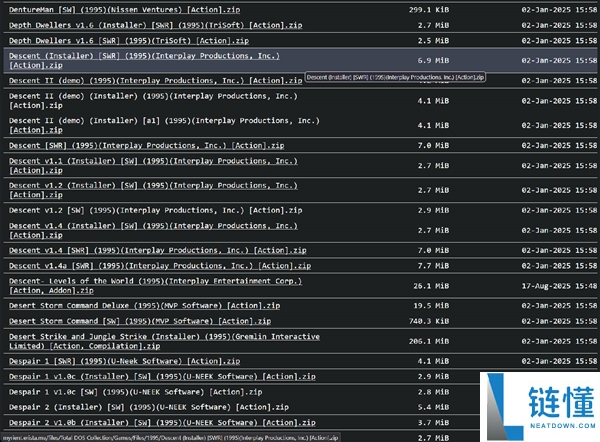Select the 206.1 MiB size value
The height and width of the screenshot is (442, 600).
point(429,341)
